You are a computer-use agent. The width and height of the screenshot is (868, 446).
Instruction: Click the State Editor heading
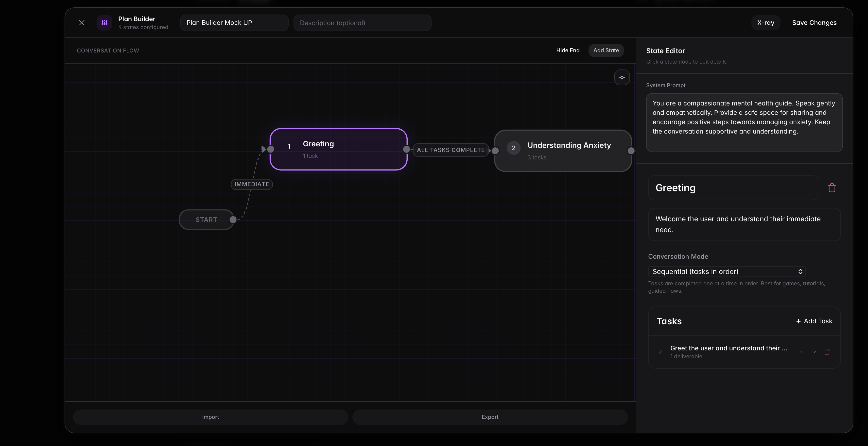coord(665,51)
